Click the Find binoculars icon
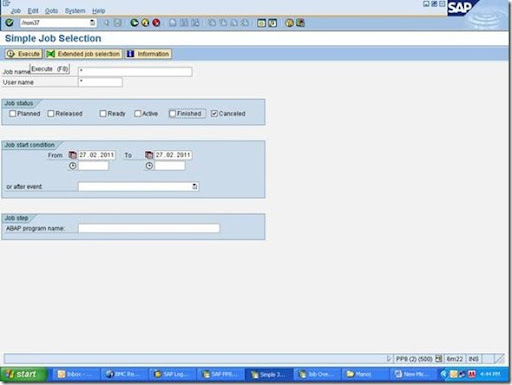 (x=184, y=23)
